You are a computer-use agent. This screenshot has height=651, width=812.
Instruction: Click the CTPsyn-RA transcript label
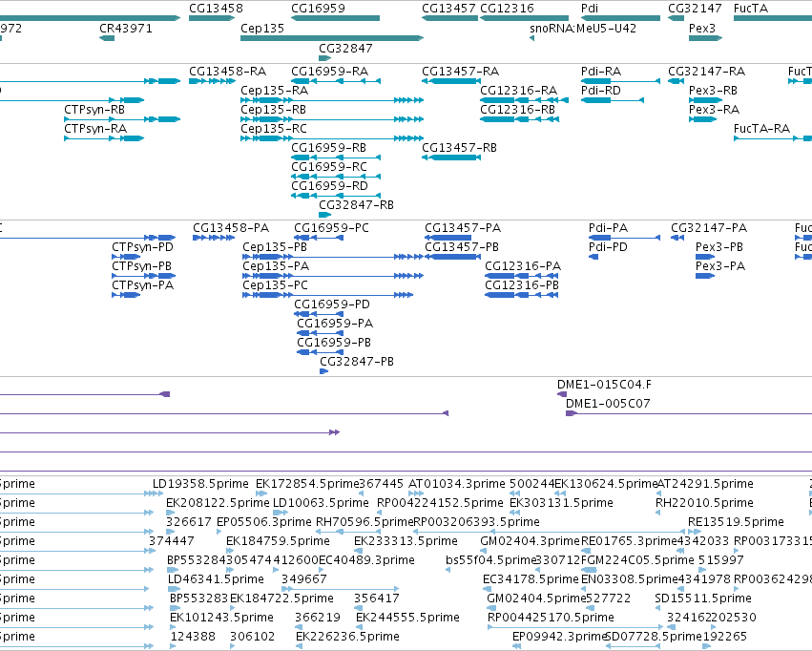coord(95,129)
